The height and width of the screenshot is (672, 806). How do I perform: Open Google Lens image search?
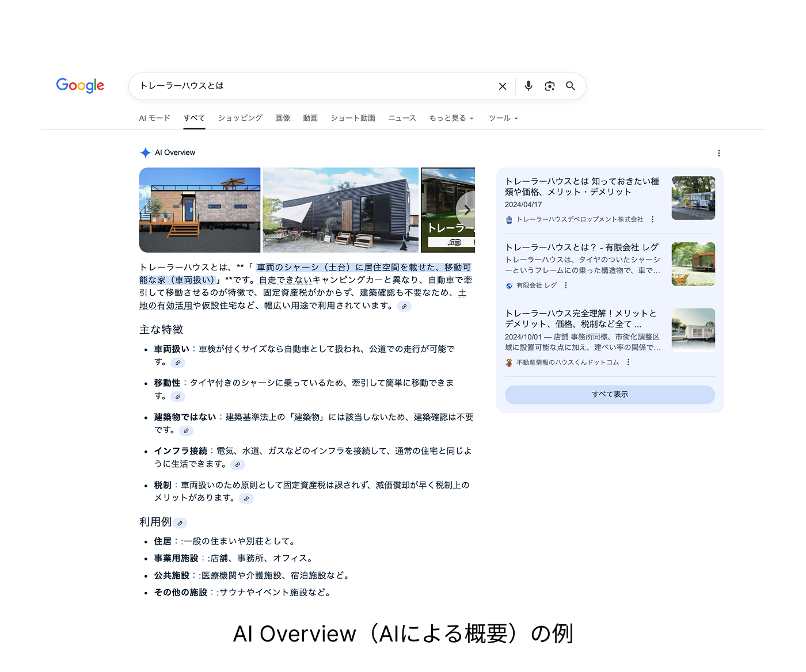click(549, 86)
